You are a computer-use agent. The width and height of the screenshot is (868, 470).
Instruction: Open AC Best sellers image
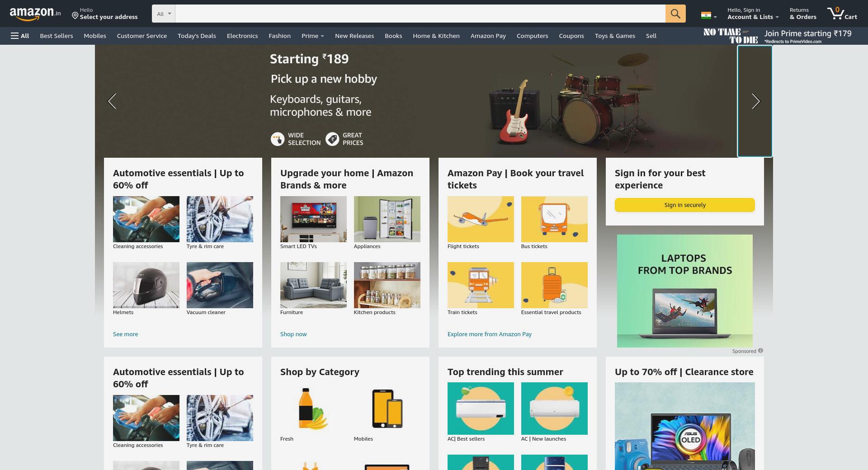481,409
